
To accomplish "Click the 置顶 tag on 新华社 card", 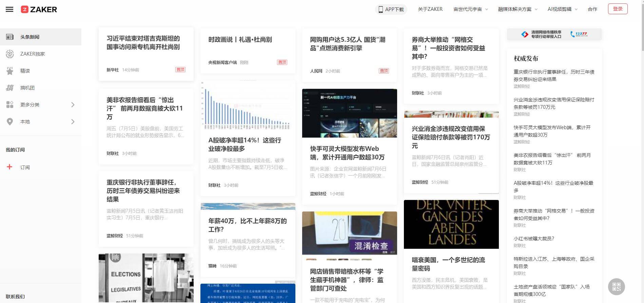I will click(180, 69).
